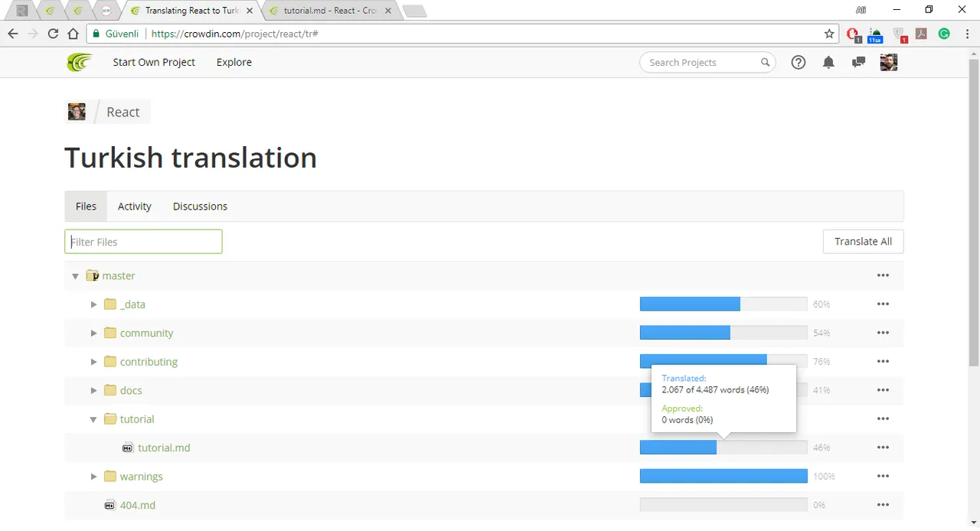This screenshot has width=980, height=531.
Task: Click the warnings 100% progress bar
Action: coord(724,477)
